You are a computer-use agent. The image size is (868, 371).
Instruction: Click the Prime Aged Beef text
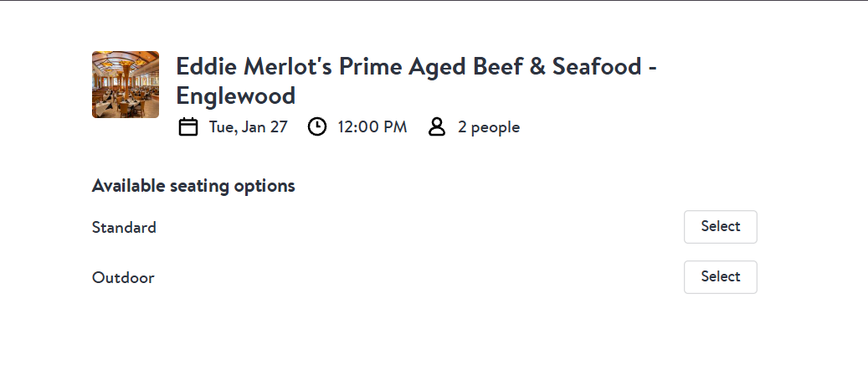(x=429, y=67)
